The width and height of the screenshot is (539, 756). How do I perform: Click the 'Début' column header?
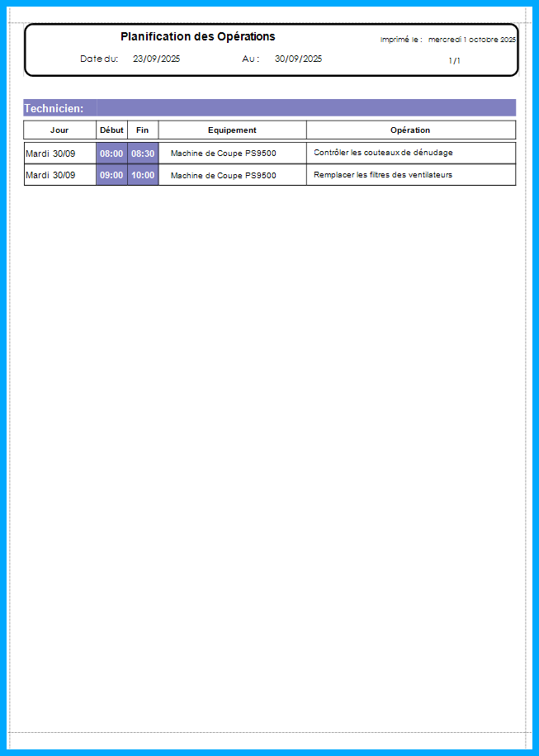coord(111,130)
